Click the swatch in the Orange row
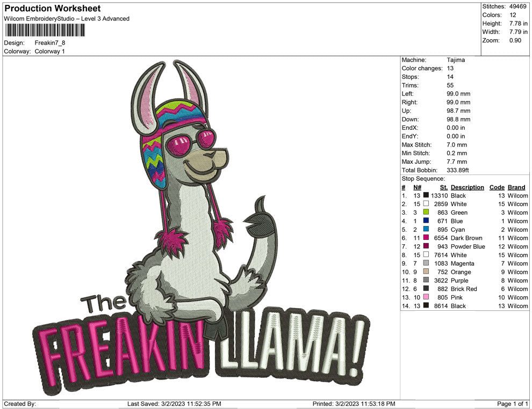This screenshot has width=532, height=409. point(426,272)
